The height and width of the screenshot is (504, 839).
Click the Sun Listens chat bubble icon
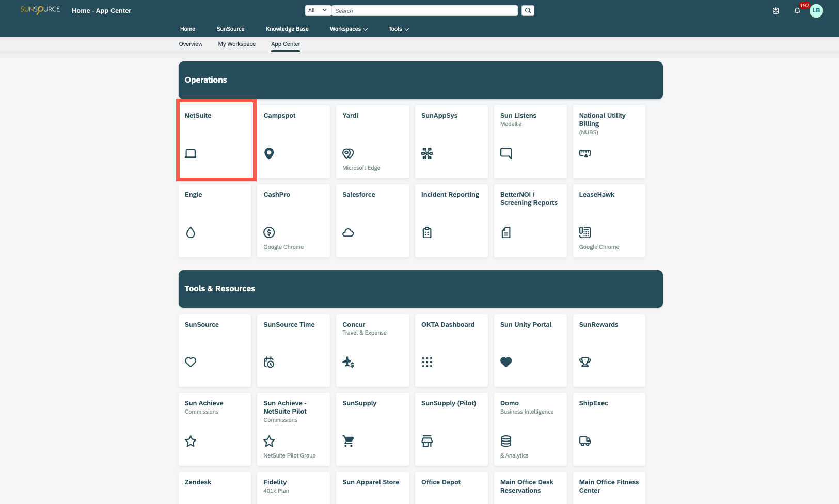tap(506, 153)
